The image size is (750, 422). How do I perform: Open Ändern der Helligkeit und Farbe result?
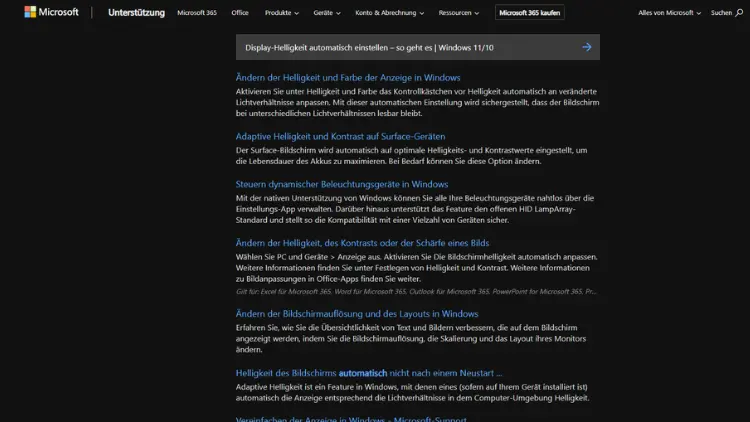coord(348,78)
